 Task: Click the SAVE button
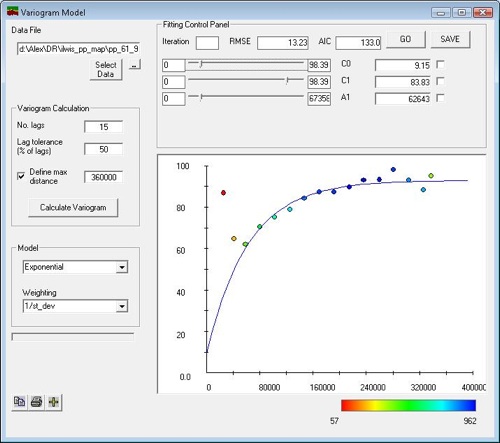click(x=450, y=39)
